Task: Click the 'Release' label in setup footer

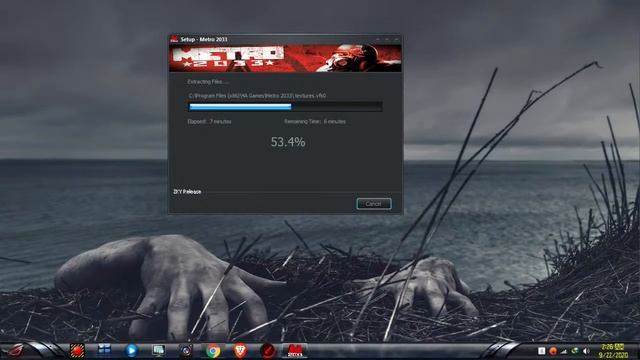Action: coord(187,191)
